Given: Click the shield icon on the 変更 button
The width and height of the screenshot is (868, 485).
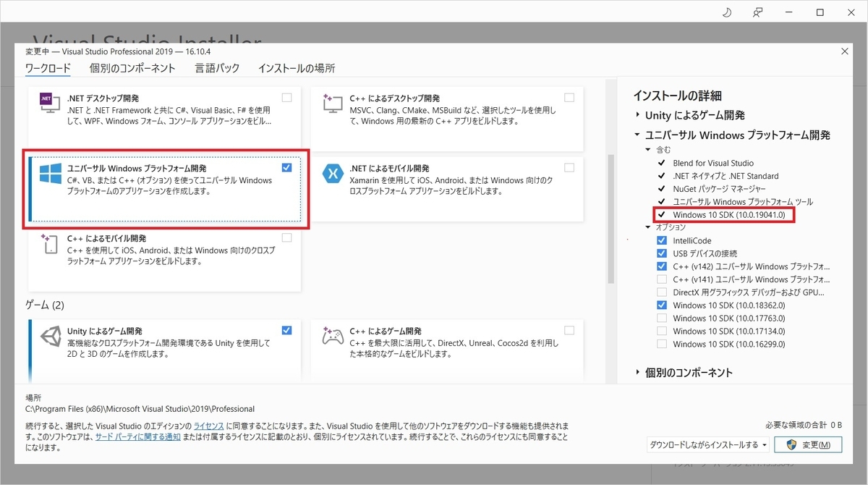Looking at the screenshot, I should tap(791, 444).
